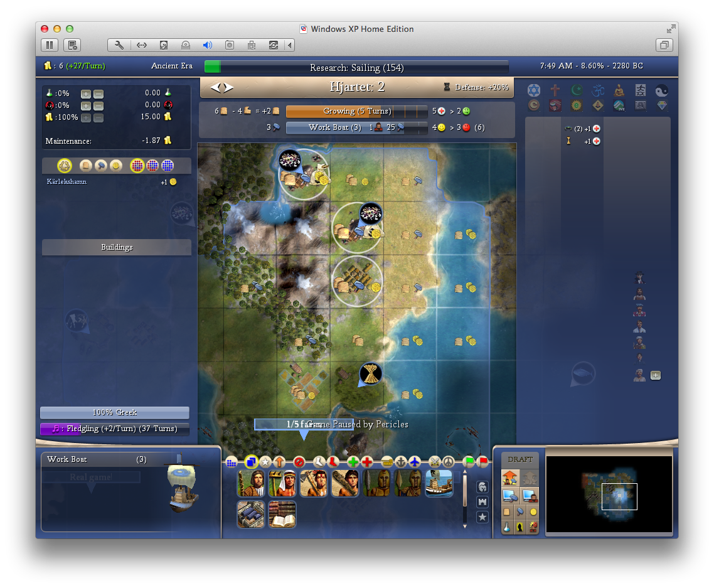Click the green flag icon
The image size is (714, 588).
click(469, 462)
